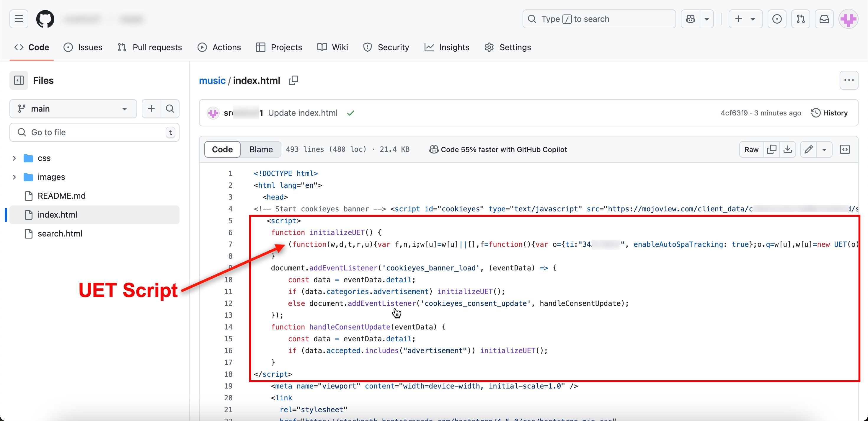The height and width of the screenshot is (421, 868).
Task: Copy raw file contents icon
Action: 772,149
